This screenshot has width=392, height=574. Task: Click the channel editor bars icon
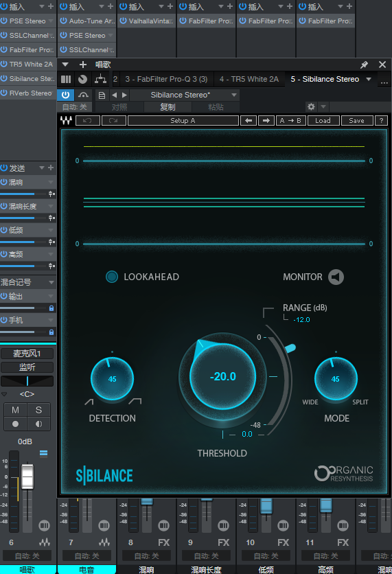(66, 79)
